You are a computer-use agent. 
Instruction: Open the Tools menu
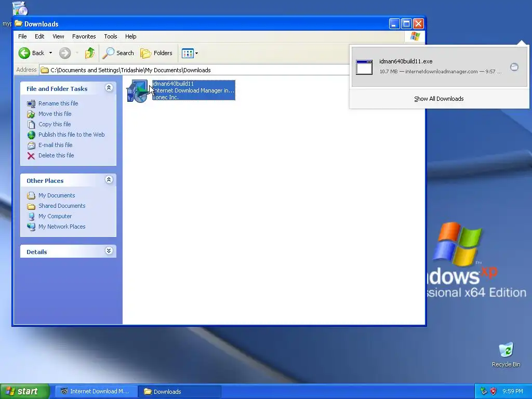tap(111, 36)
